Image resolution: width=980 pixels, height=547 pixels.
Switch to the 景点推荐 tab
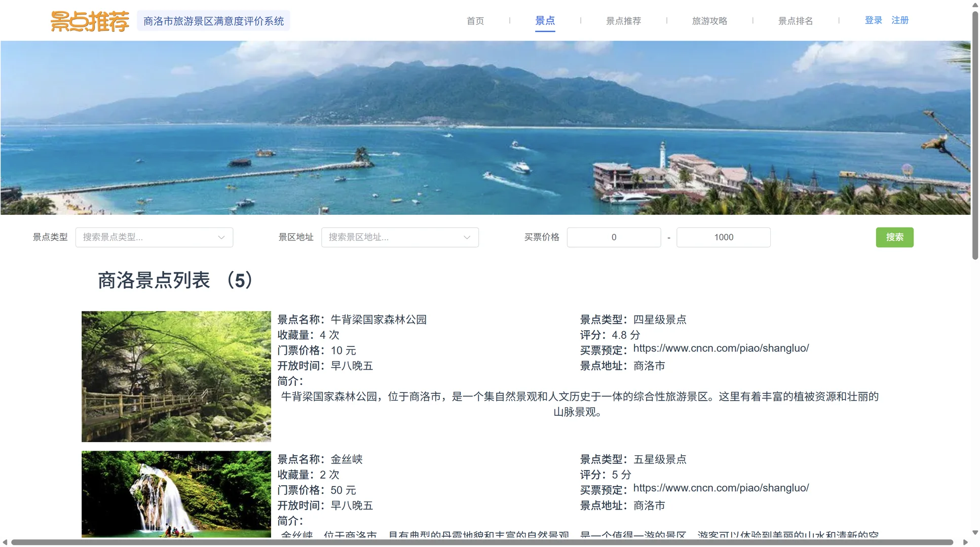[623, 21]
